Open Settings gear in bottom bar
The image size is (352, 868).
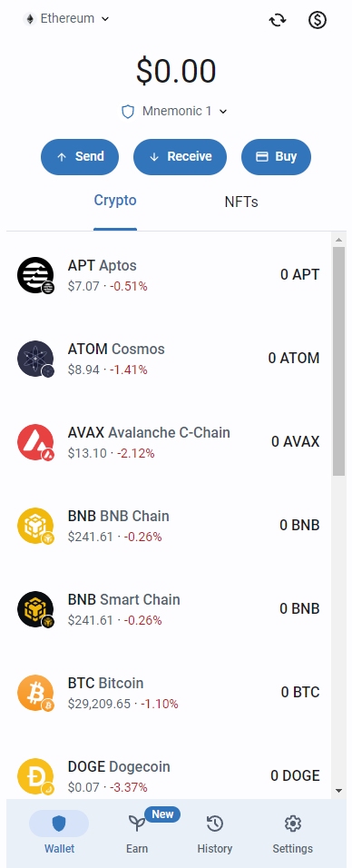tap(292, 833)
